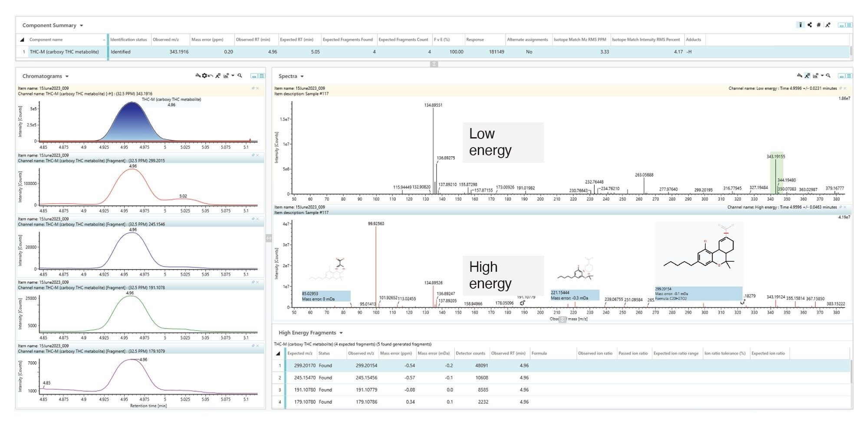Click the Component Summary table corner selector
This screenshot has height=425, width=868.
click(x=22, y=40)
